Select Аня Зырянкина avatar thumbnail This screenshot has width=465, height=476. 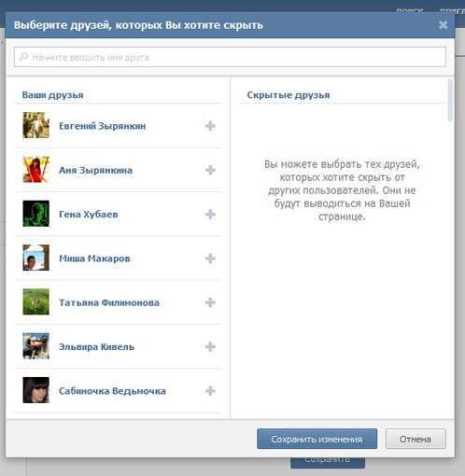36,170
